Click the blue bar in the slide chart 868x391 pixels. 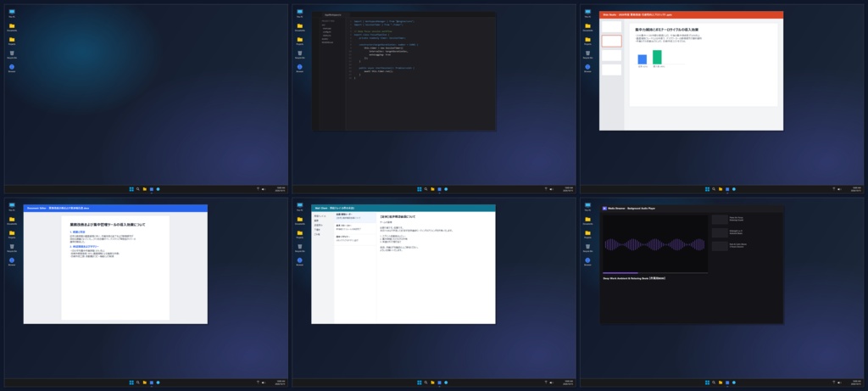[x=643, y=59]
